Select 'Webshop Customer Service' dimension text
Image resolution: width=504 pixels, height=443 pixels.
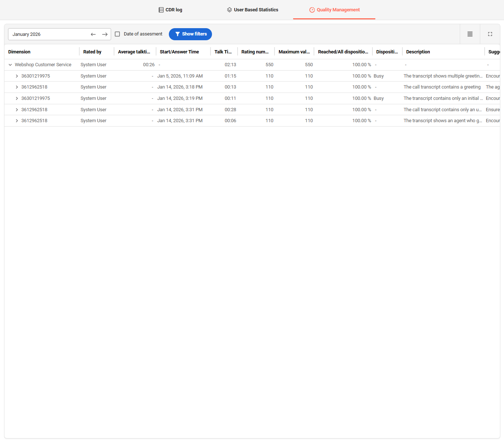[43, 65]
